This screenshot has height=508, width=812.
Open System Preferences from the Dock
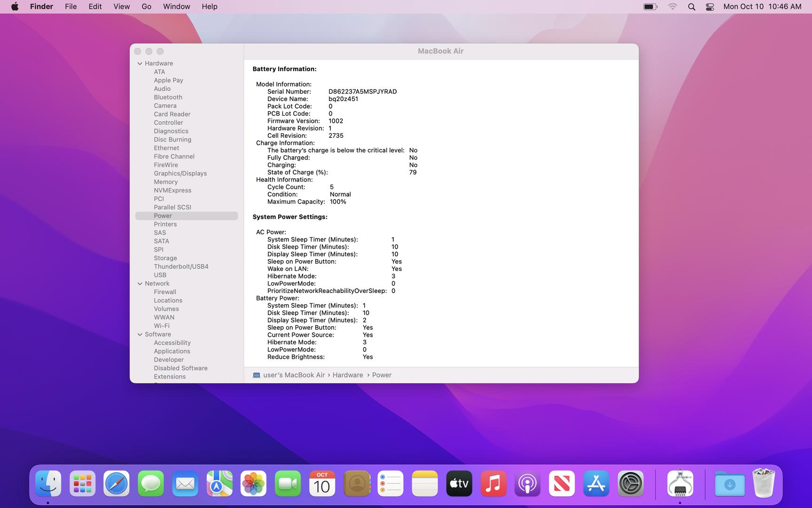coord(631,483)
